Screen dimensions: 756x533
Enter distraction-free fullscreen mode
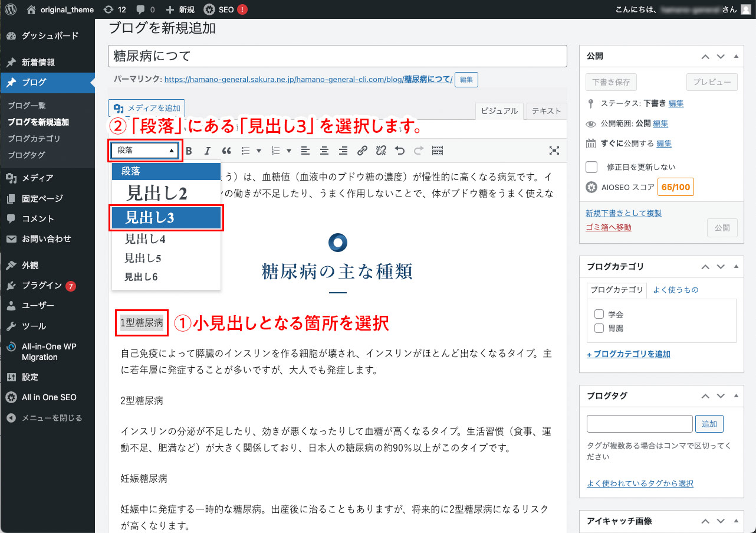[x=554, y=151]
